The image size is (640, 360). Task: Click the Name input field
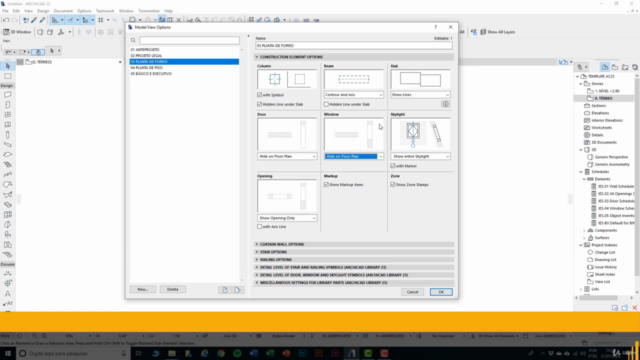pos(354,46)
